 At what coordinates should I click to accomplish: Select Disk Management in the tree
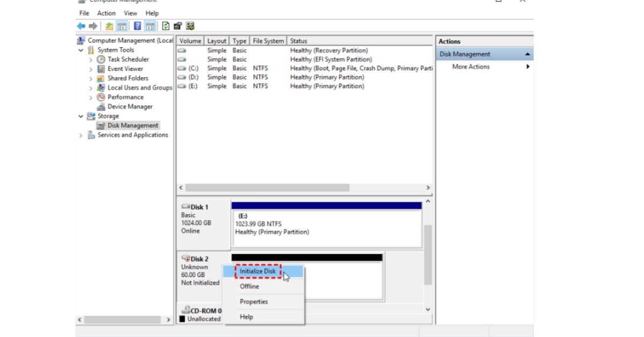click(x=133, y=126)
